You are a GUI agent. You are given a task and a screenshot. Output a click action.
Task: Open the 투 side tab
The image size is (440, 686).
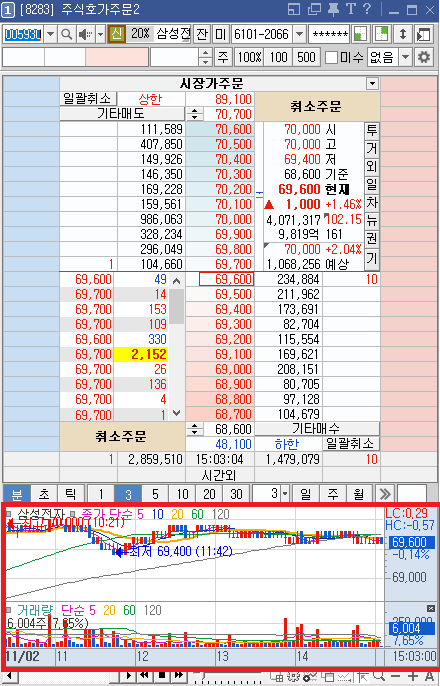click(x=372, y=130)
